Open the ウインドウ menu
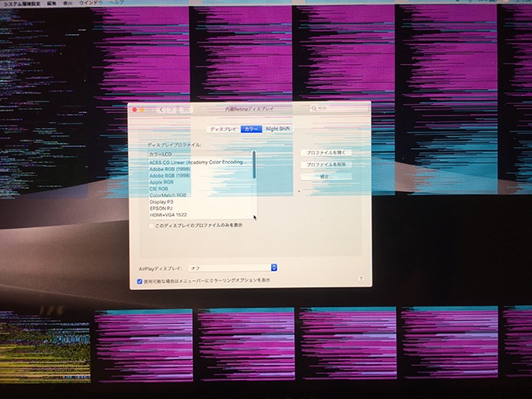The height and width of the screenshot is (399, 532). coord(91,2)
